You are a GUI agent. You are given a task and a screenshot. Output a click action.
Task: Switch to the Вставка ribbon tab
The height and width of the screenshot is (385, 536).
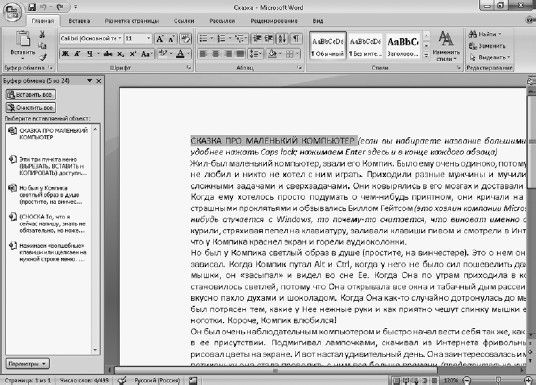[79, 21]
